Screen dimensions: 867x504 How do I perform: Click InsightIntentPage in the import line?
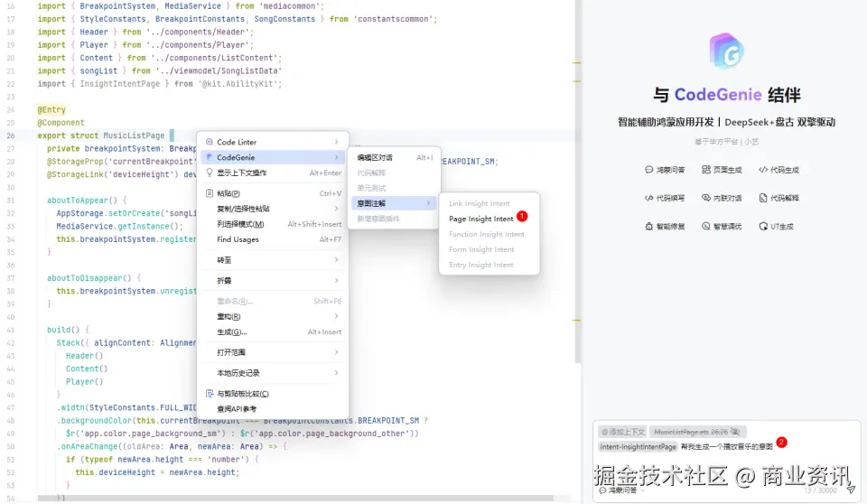pyautogui.click(x=120, y=83)
